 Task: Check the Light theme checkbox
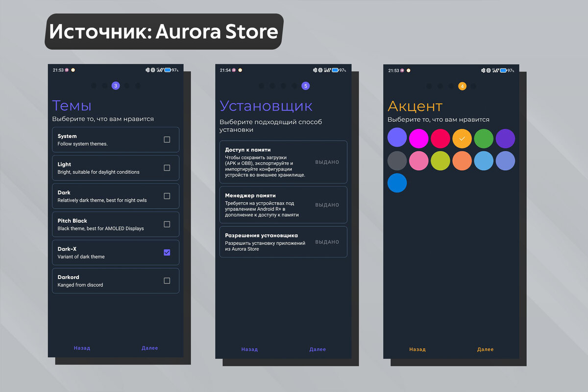click(x=167, y=168)
